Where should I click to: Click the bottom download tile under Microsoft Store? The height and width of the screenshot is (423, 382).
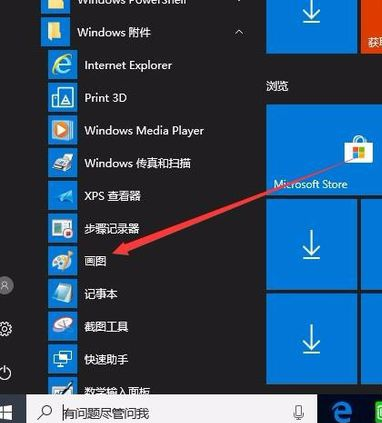tap(311, 339)
